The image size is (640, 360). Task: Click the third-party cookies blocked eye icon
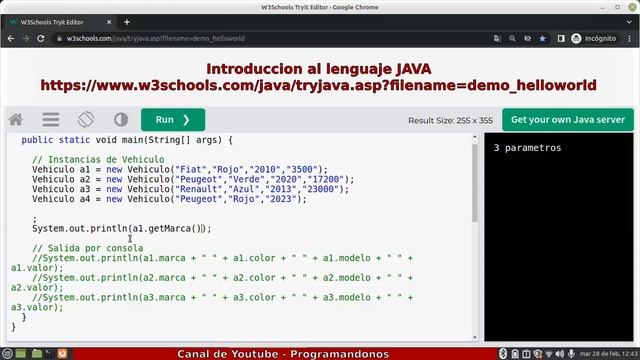coord(527,38)
